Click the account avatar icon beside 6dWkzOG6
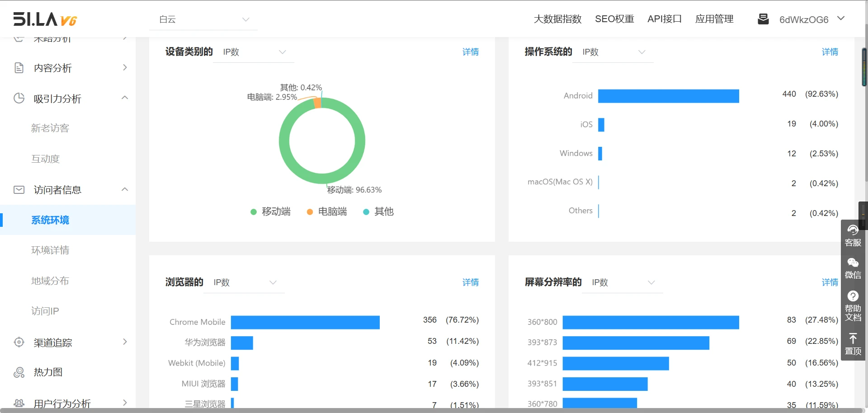868x413 pixels. coord(763,19)
